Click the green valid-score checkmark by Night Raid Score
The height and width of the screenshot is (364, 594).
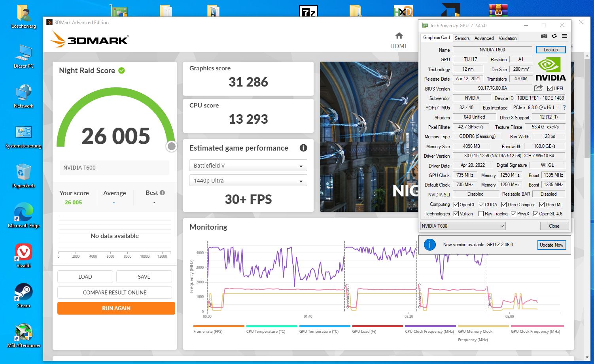[121, 70]
